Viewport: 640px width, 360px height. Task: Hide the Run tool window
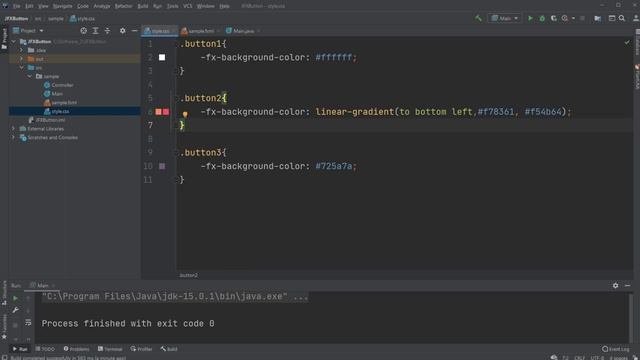pyautogui.click(x=627, y=286)
